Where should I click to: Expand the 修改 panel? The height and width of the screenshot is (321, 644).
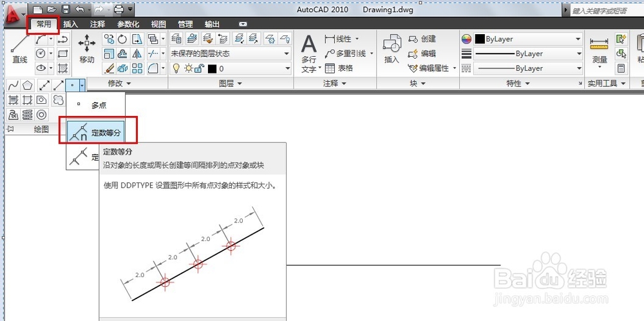click(x=119, y=83)
